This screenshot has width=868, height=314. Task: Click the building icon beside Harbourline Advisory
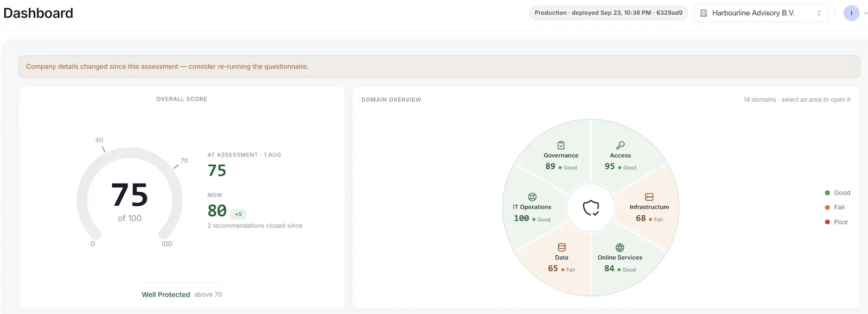(704, 13)
